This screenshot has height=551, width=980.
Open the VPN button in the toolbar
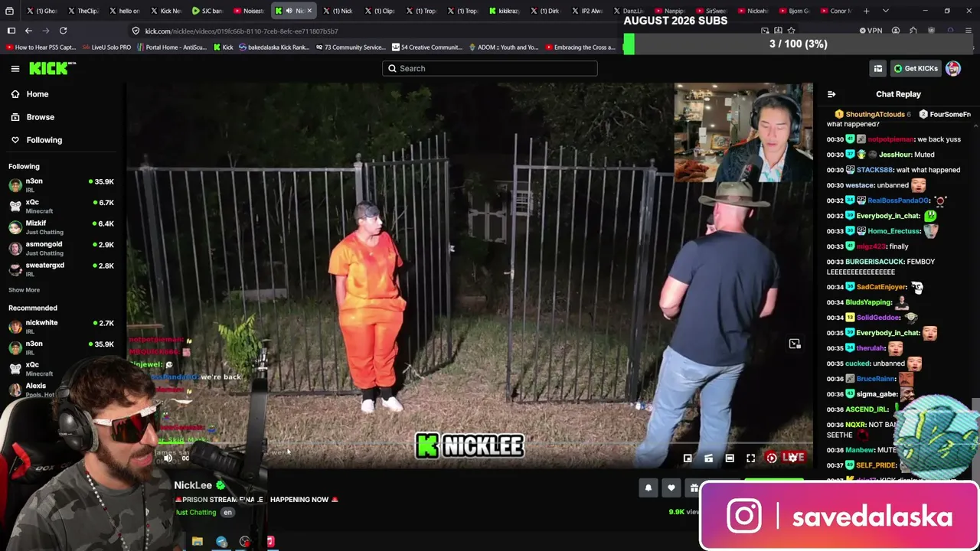(871, 31)
